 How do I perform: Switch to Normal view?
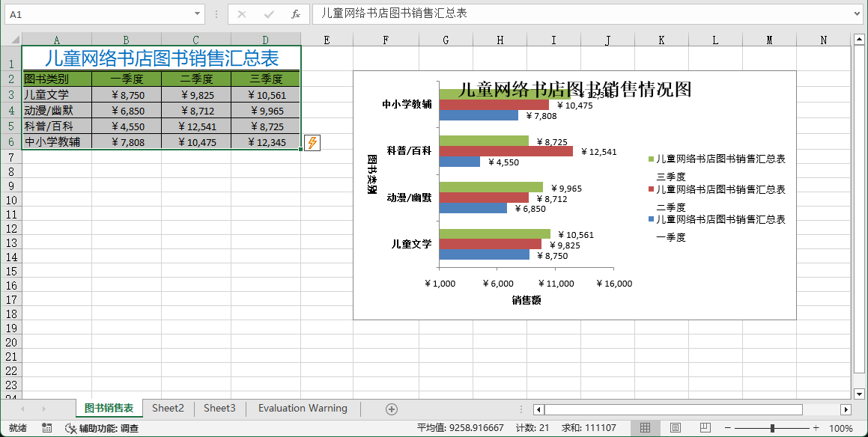[x=645, y=428]
